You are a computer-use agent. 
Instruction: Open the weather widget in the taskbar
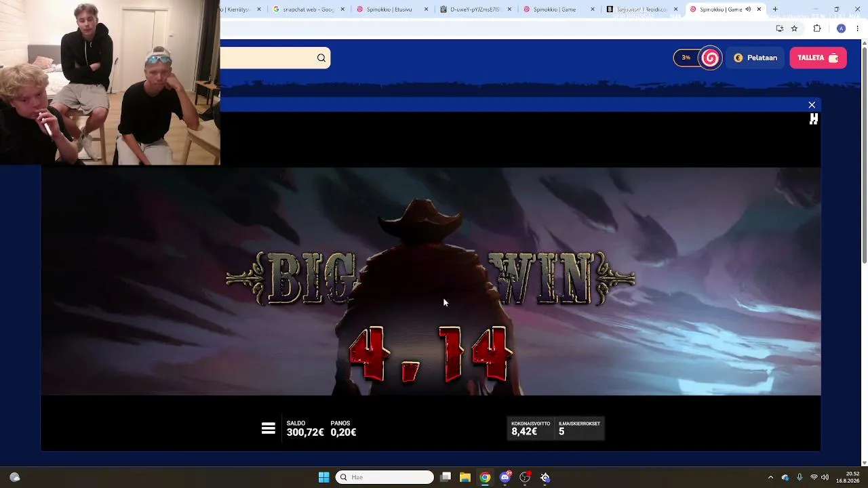click(14, 477)
